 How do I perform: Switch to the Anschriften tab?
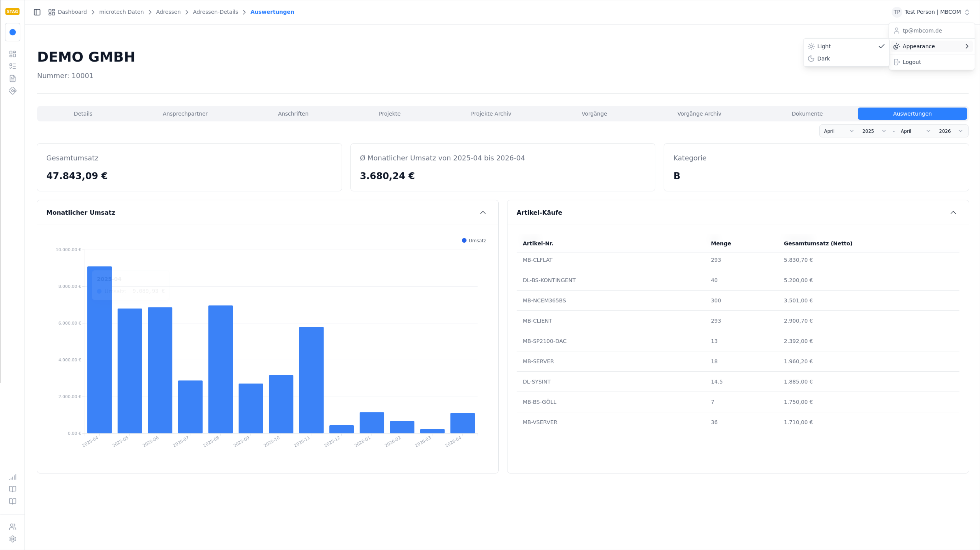click(x=293, y=114)
